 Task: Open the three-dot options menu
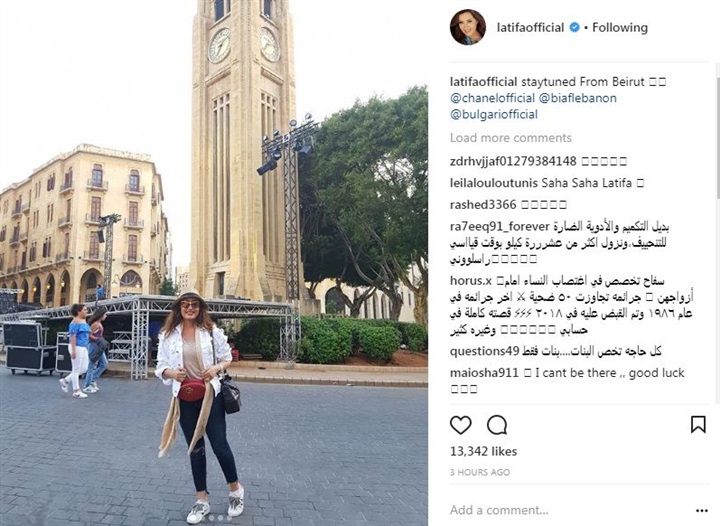(x=702, y=510)
